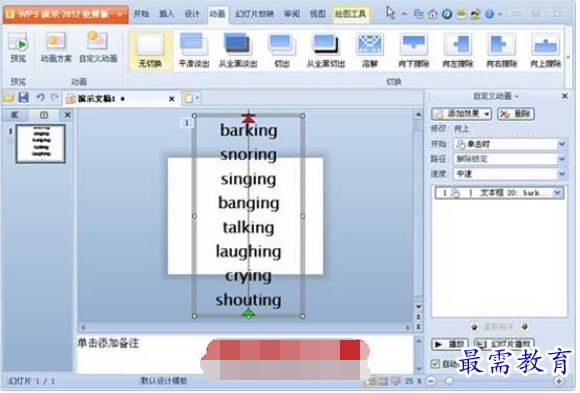Close the 演示文稿1 document tab
This screenshot has width=580, height=393.
coord(172,99)
